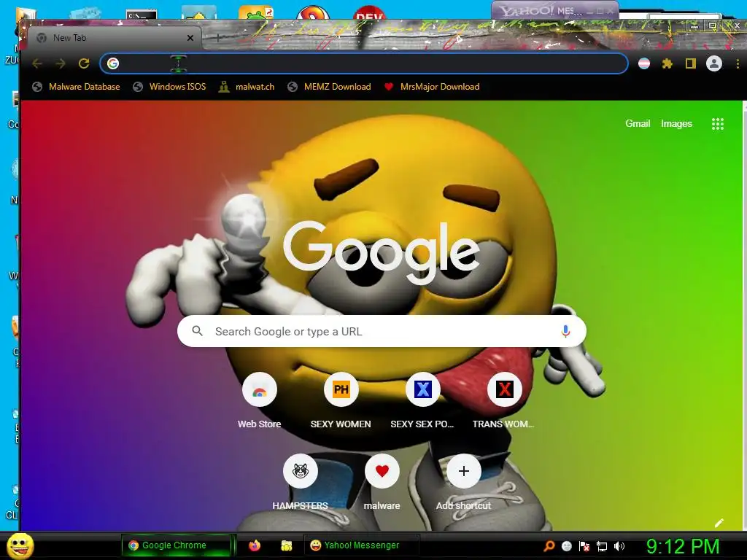Open the malwat.ch bookmark
The width and height of the screenshot is (747, 560).
[247, 87]
